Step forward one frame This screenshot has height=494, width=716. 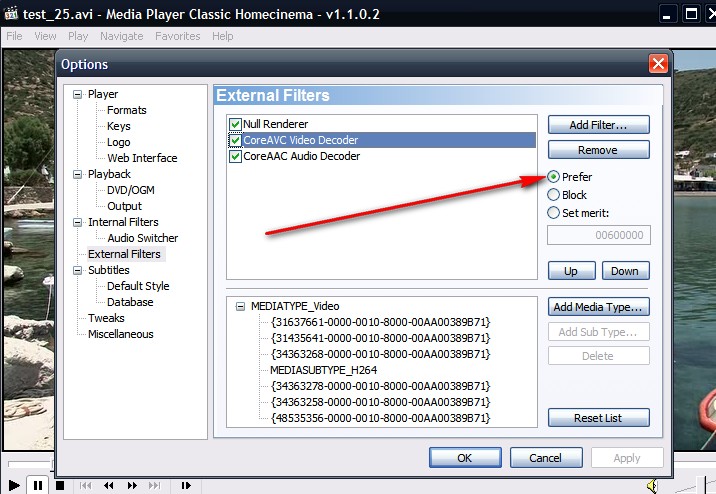tap(186, 485)
